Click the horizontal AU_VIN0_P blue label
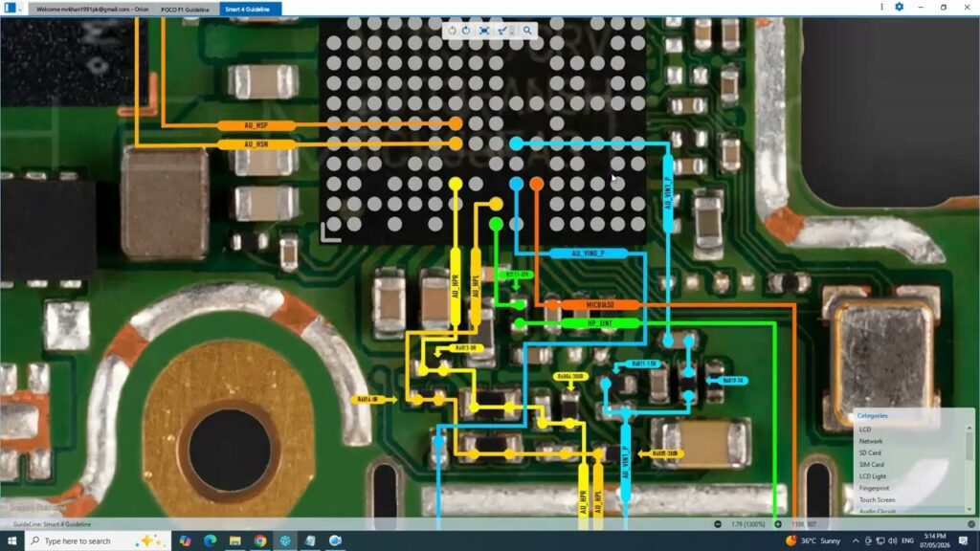 coord(589,253)
